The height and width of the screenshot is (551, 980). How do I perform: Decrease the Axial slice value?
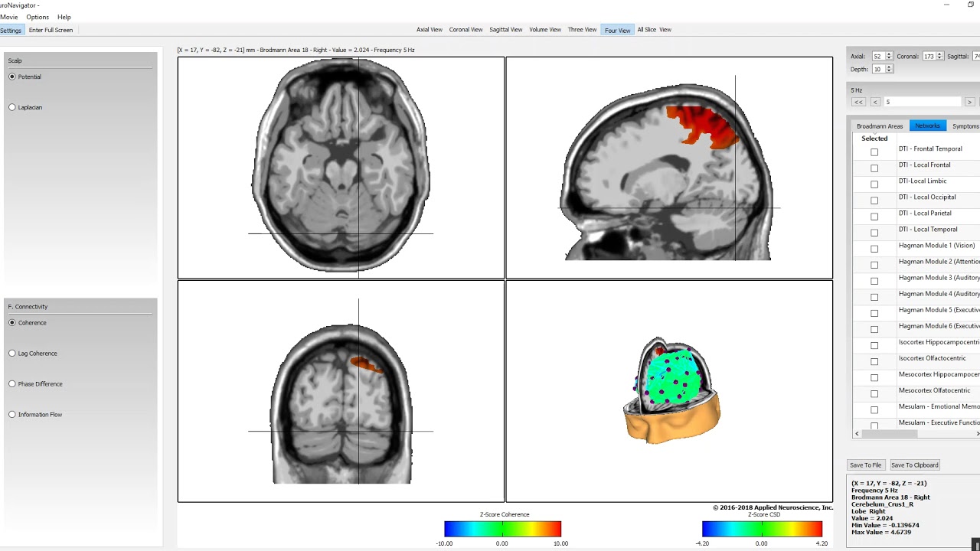coord(889,58)
